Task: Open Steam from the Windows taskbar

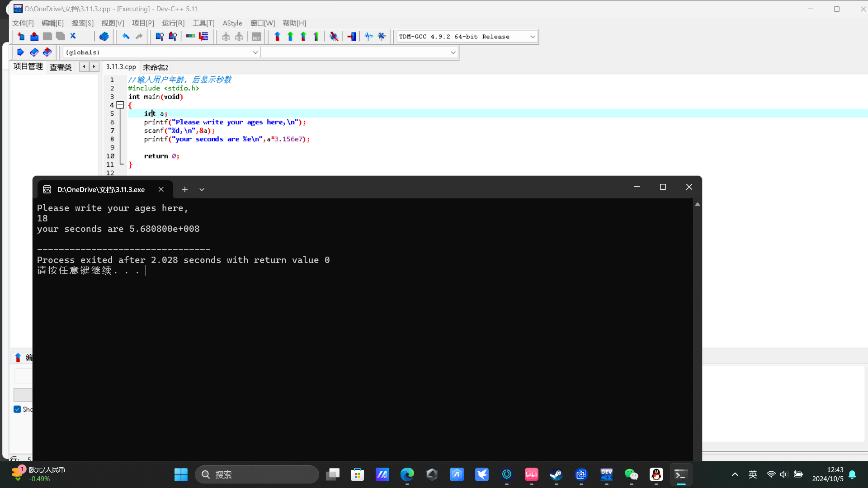Action: coord(556,474)
